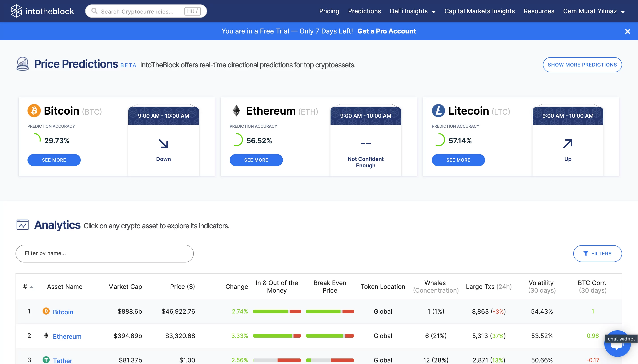Click the Bitcoin logo in prediction card
The height and width of the screenshot is (364, 638).
pos(34,110)
